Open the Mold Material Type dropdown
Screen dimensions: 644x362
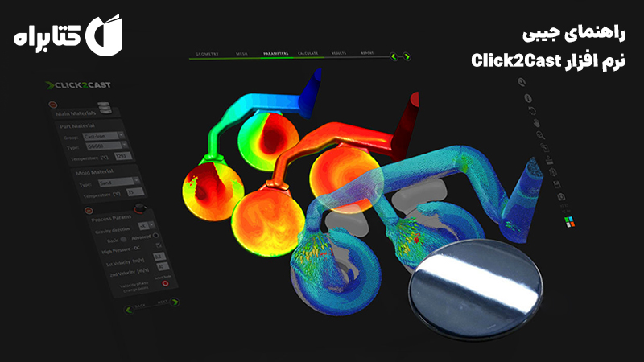(119, 182)
